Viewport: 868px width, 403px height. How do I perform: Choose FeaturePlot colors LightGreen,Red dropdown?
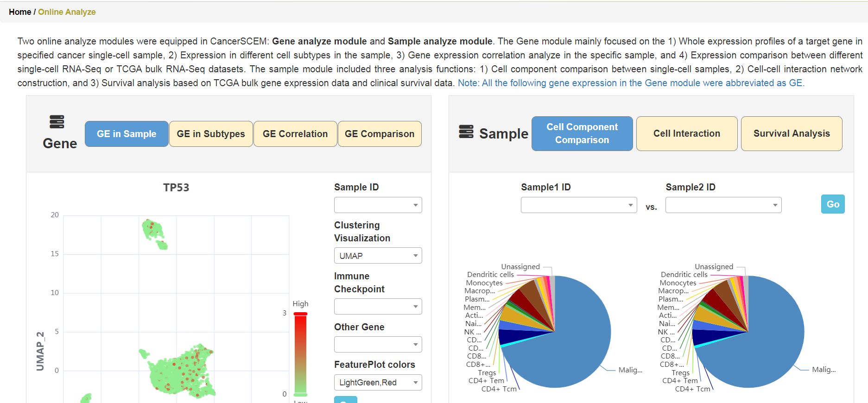(378, 383)
